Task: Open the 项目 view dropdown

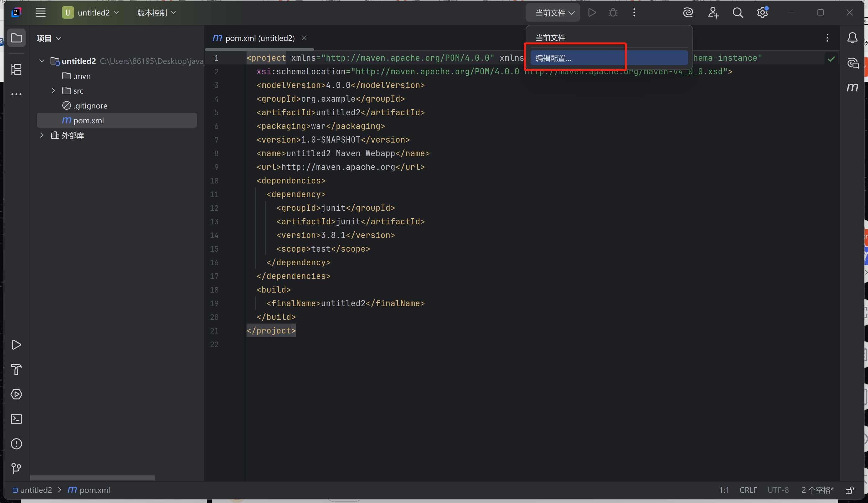Action: pos(49,38)
